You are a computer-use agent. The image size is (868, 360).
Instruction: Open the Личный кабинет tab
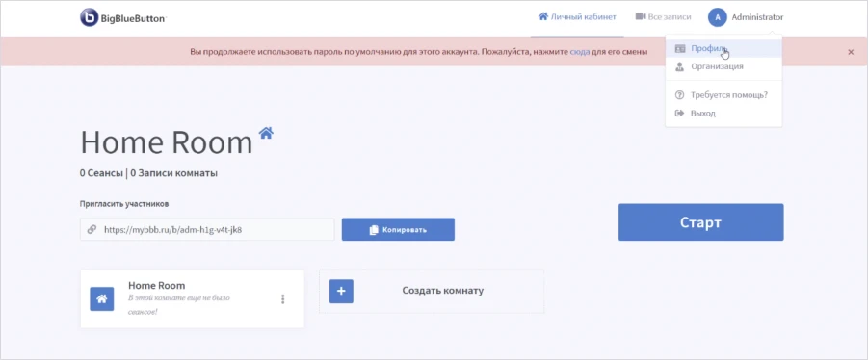click(x=577, y=17)
